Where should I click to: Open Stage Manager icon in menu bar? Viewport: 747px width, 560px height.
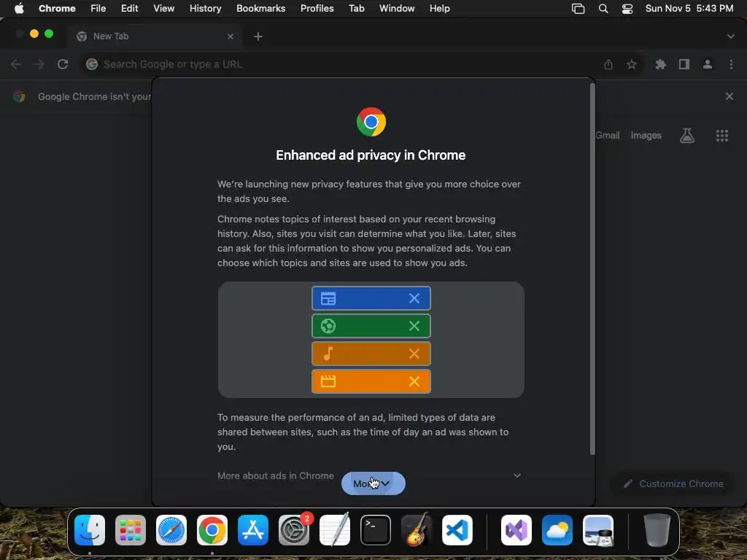578,9
